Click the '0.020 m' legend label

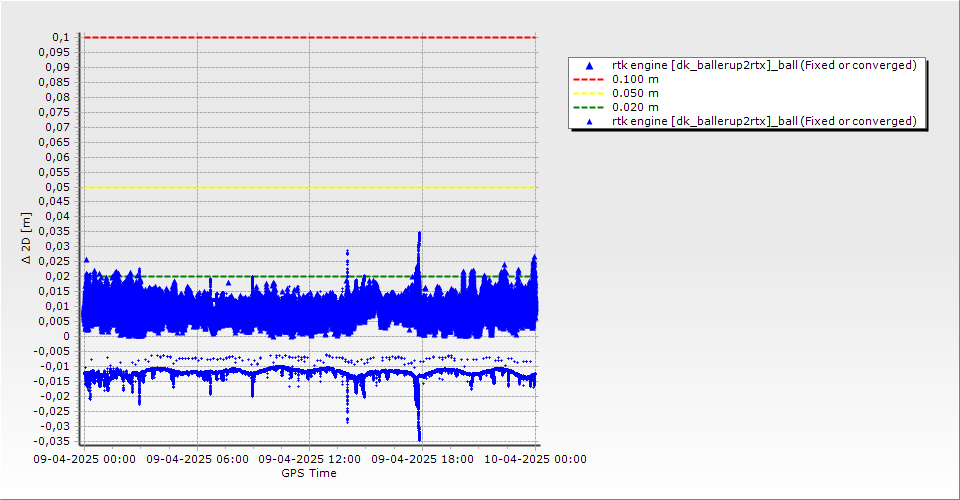[636, 108]
